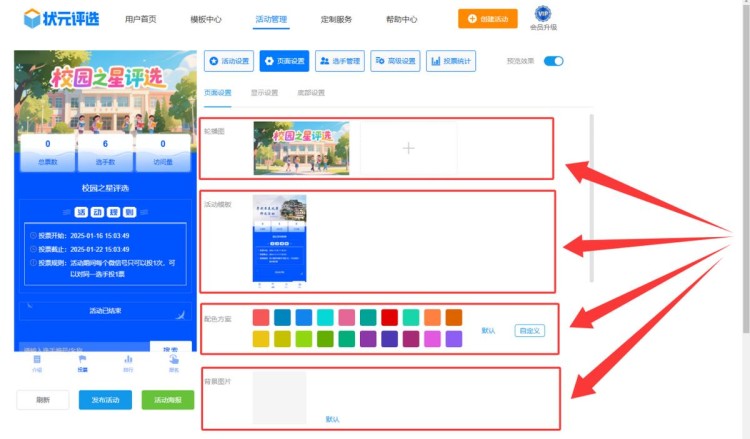Image resolution: width=750 pixels, height=439 pixels.
Task: Open 活动设置 with the star icon
Action: click(x=228, y=61)
